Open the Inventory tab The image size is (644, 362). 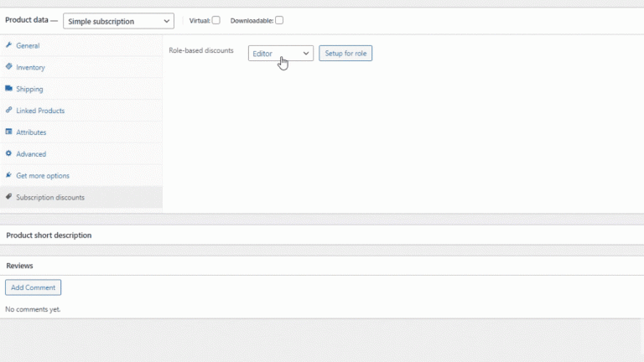click(x=81, y=67)
